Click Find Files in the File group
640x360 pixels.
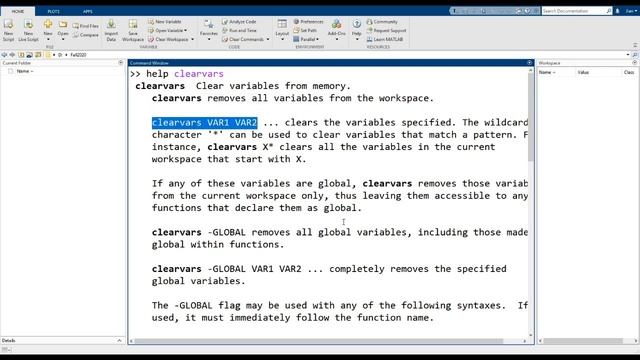pos(86,26)
